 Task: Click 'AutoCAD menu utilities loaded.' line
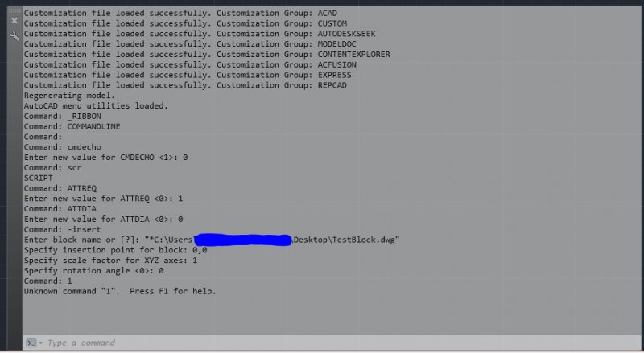(96, 106)
